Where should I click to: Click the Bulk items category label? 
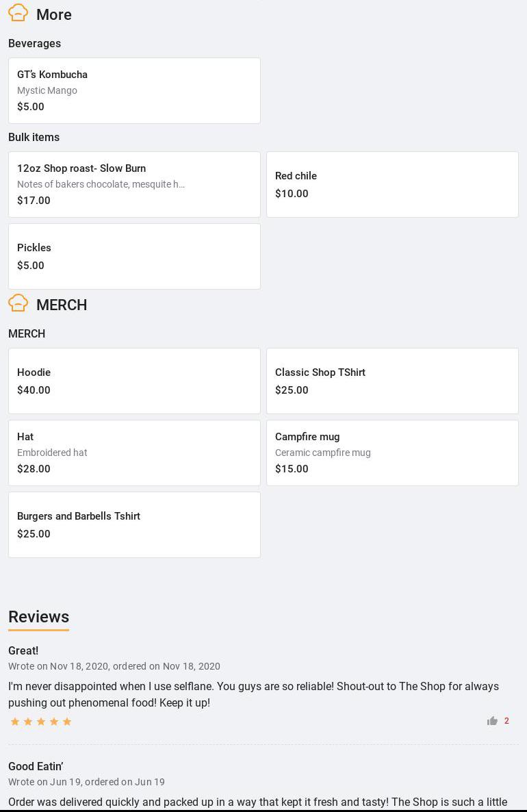34,137
